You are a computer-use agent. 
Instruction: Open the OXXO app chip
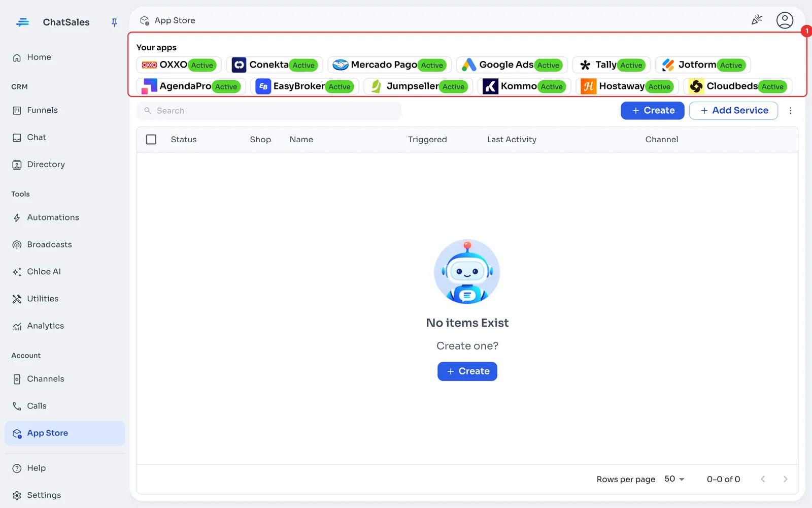pos(179,65)
